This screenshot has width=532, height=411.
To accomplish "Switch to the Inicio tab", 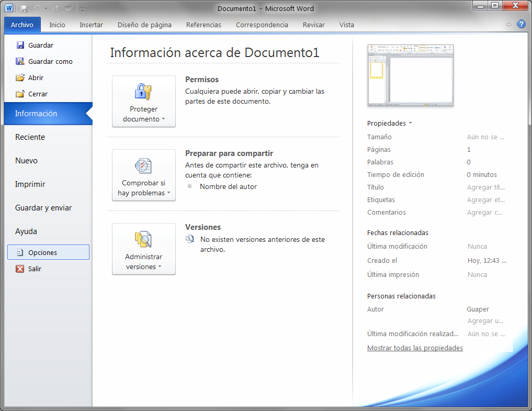I will coord(57,25).
